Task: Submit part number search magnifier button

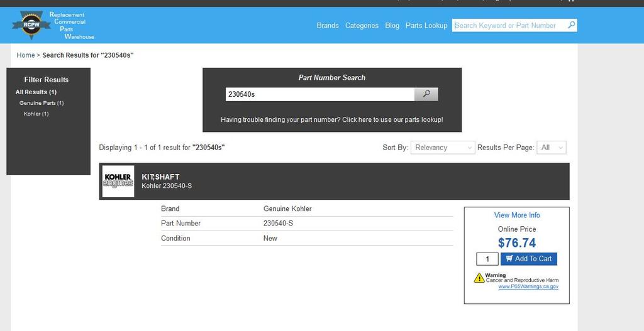Action: (x=426, y=94)
